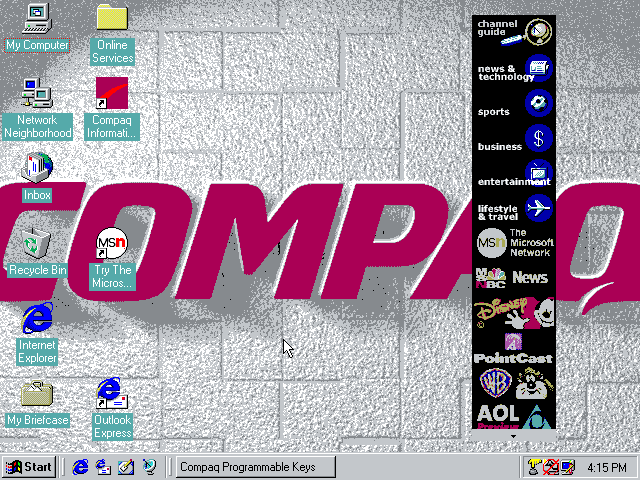The width and height of the screenshot is (640, 480).
Task: Open the news & technology channel
Action: pos(514,69)
